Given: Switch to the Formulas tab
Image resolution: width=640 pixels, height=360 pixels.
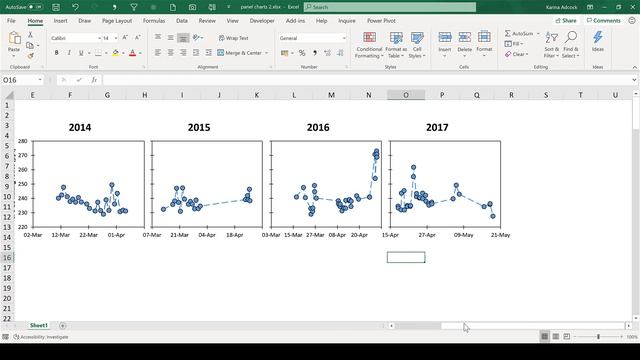Looking at the screenshot, I should tap(154, 20).
